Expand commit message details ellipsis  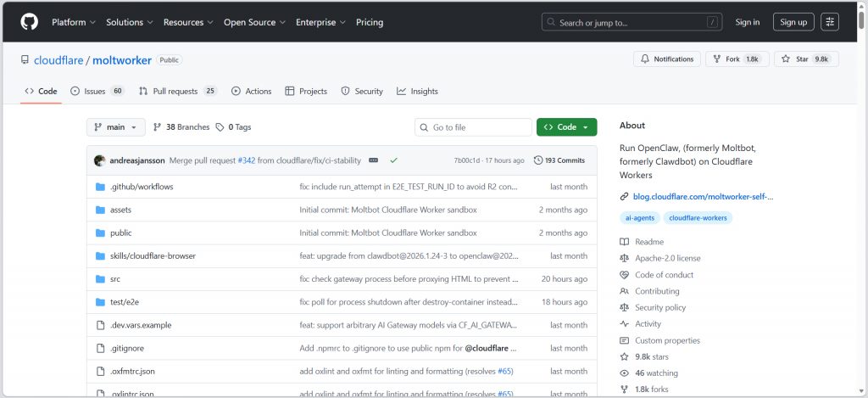pyautogui.click(x=374, y=160)
